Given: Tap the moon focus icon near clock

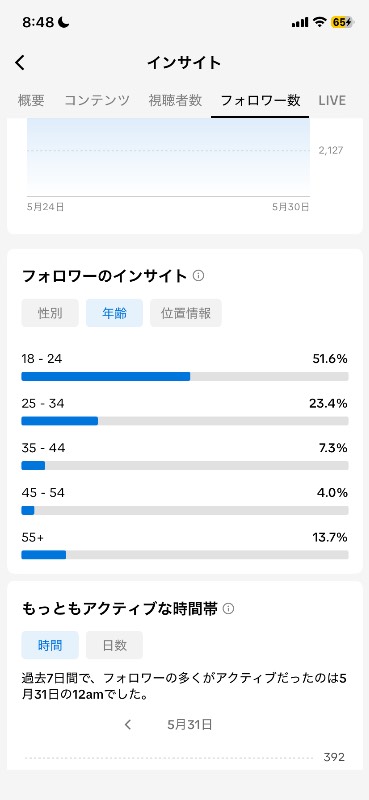Looking at the screenshot, I should tap(64, 22).
